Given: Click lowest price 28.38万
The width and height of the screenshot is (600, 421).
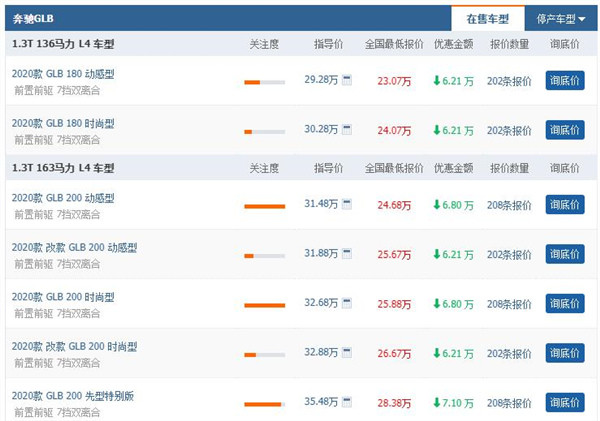Looking at the screenshot, I should point(394,403).
